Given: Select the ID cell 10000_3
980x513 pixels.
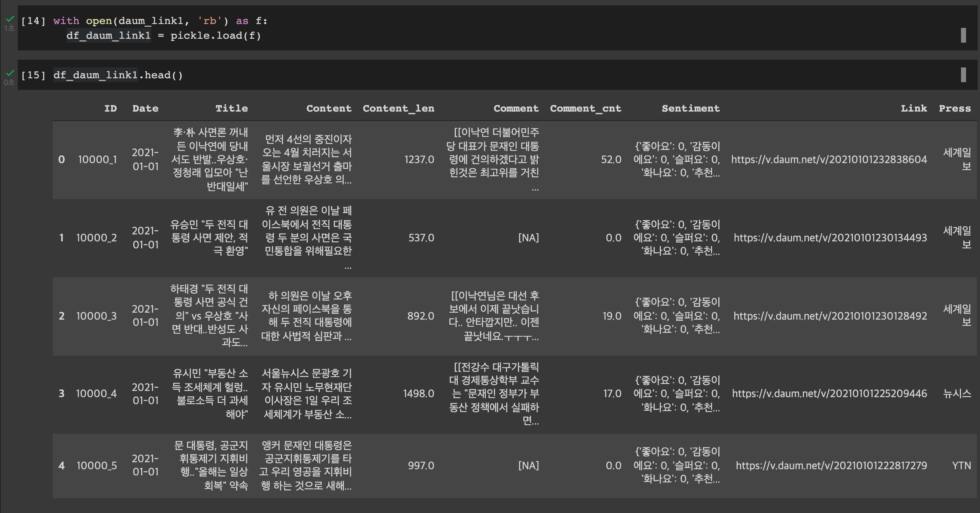Looking at the screenshot, I should [96, 316].
